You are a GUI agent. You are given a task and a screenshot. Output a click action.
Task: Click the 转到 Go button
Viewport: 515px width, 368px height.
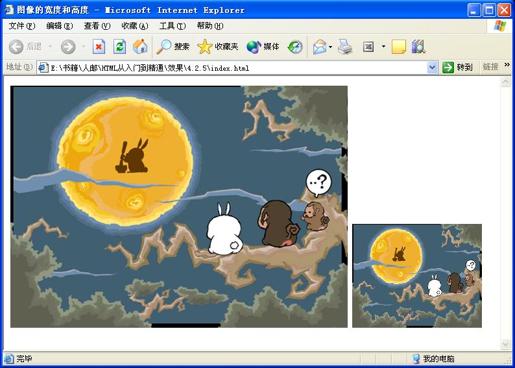pos(458,67)
